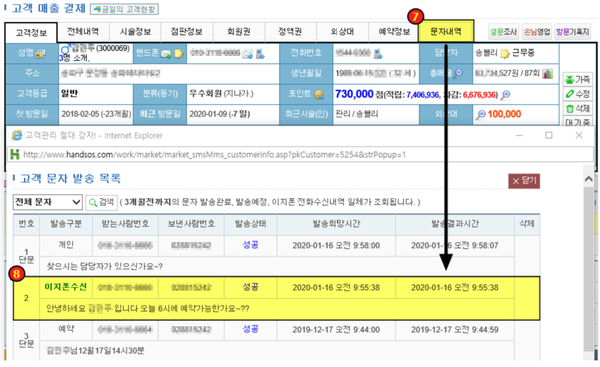Click the magnifier icon before 100,000 외상대

(481, 114)
